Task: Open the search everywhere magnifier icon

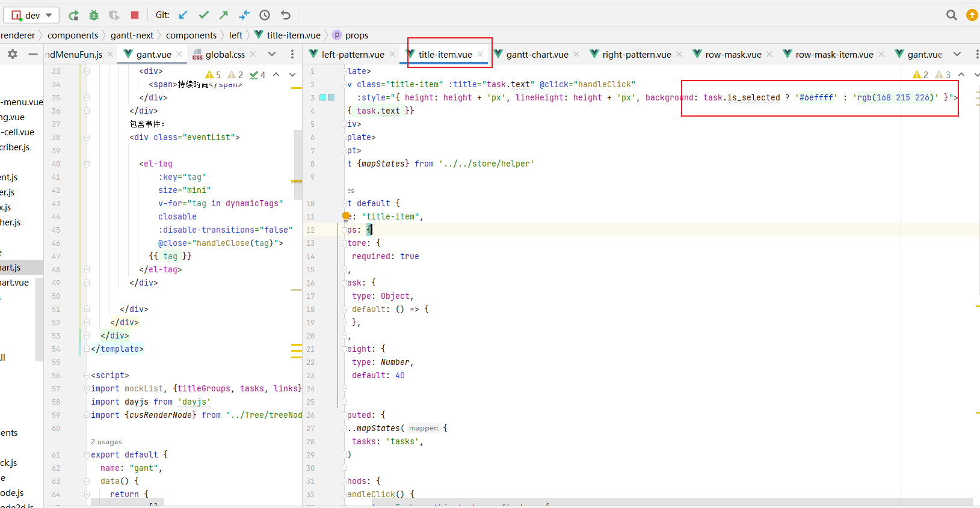Action: click(951, 15)
